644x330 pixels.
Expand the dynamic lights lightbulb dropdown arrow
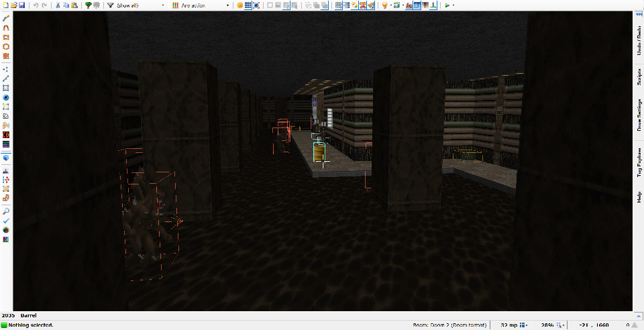pyautogui.click(x=390, y=5)
